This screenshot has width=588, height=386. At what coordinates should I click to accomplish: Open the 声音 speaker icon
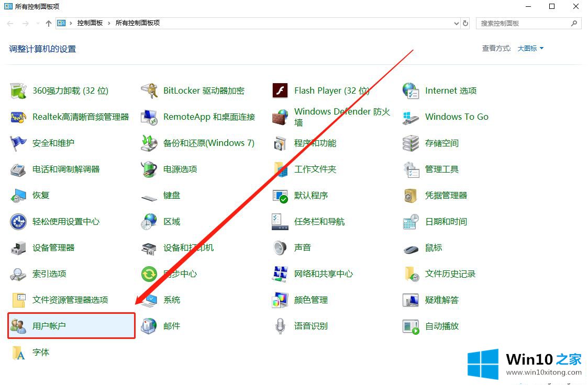(280, 248)
